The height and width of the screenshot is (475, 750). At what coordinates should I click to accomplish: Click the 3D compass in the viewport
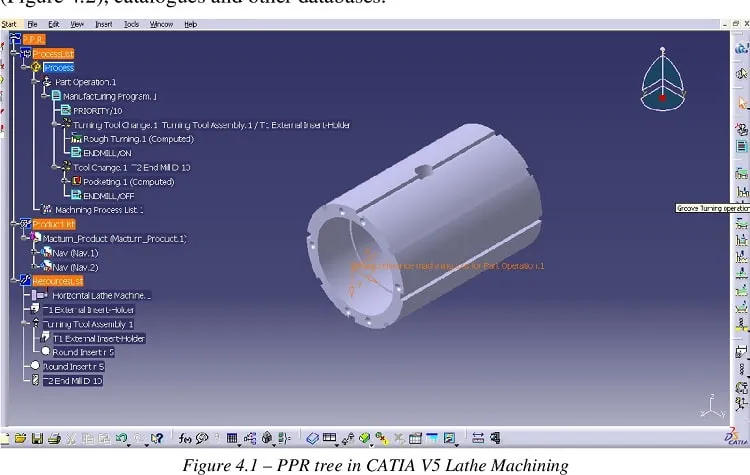click(x=662, y=79)
